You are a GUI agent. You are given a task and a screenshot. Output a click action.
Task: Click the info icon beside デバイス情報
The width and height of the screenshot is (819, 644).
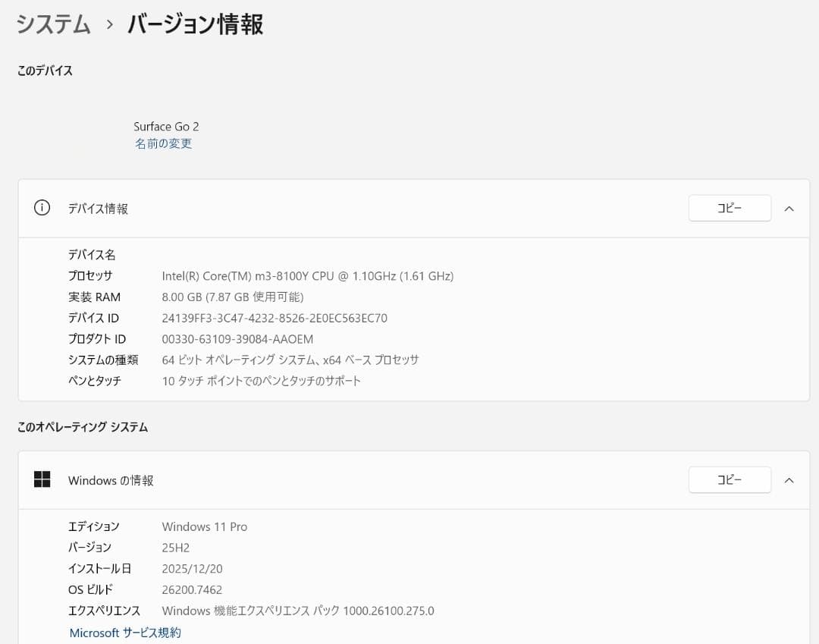[42, 208]
